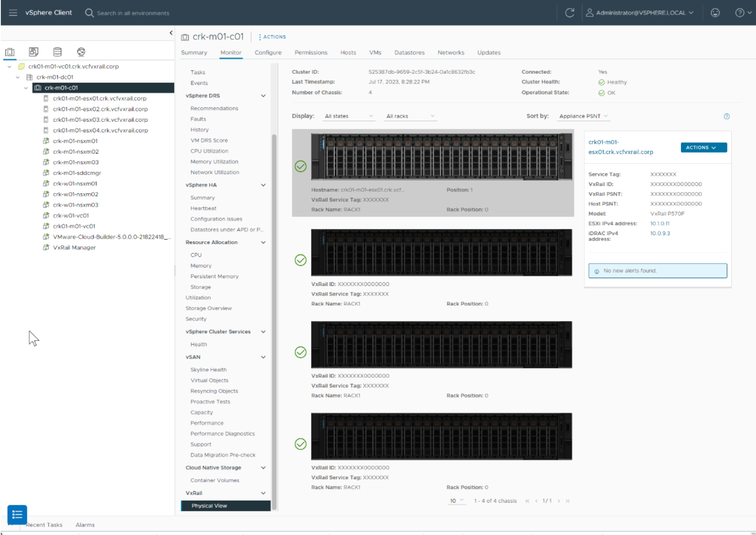Click the refresh icon in header

pyautogui.click(x=570, y=13)
